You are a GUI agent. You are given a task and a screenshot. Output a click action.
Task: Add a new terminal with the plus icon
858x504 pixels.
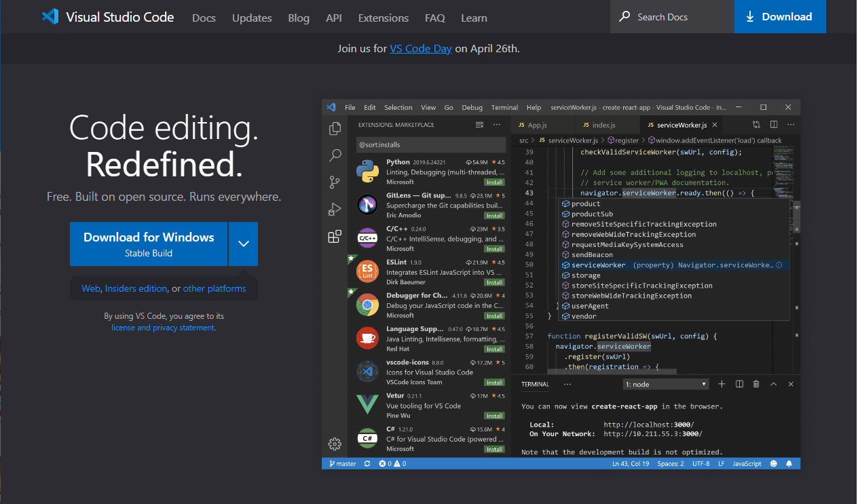point(722,384)
